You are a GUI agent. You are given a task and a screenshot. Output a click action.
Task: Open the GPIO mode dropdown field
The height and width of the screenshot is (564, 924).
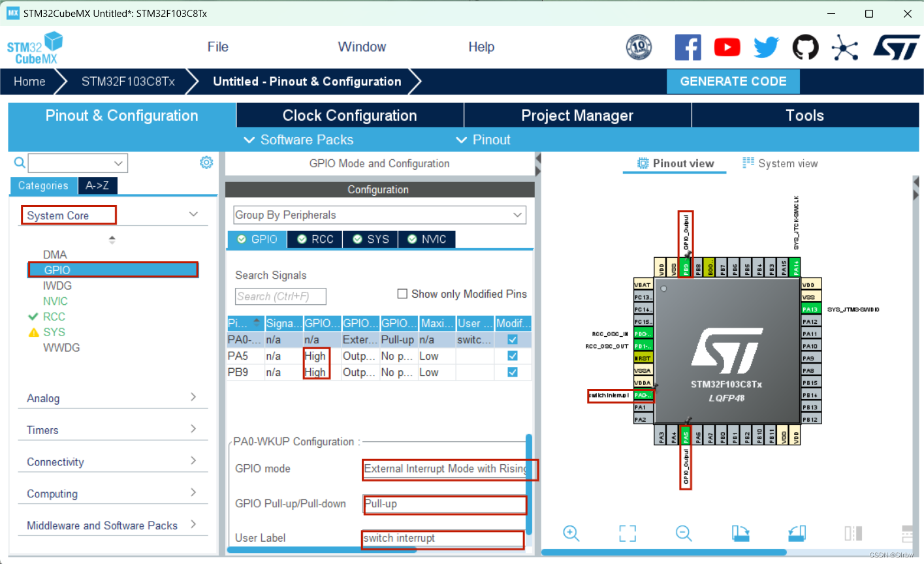pyautogui.click(x=446, y=469)
